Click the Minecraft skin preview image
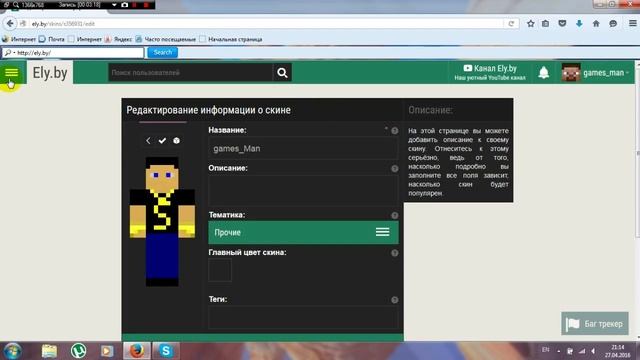Viewport: 640px width, 360px height. (x=162, y=221)
